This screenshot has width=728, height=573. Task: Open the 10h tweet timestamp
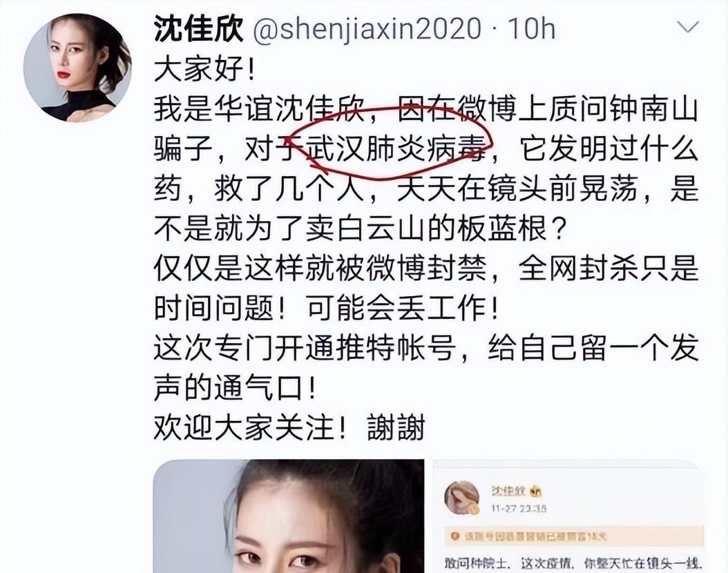tap(531, 29)
